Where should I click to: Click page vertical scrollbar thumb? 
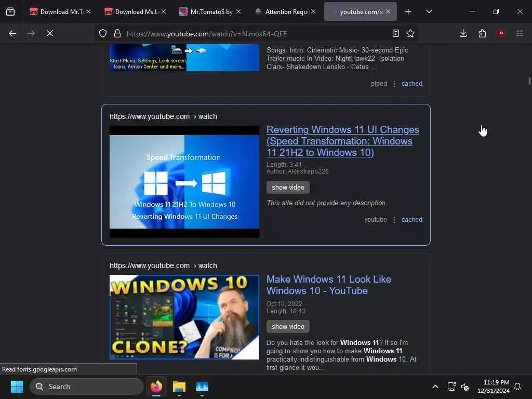529,81
